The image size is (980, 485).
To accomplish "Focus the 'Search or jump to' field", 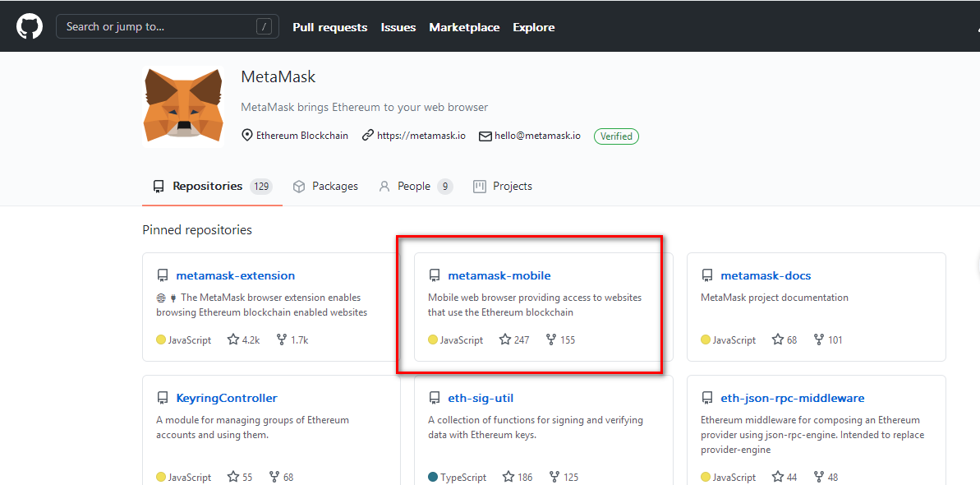I will (168, 27).
